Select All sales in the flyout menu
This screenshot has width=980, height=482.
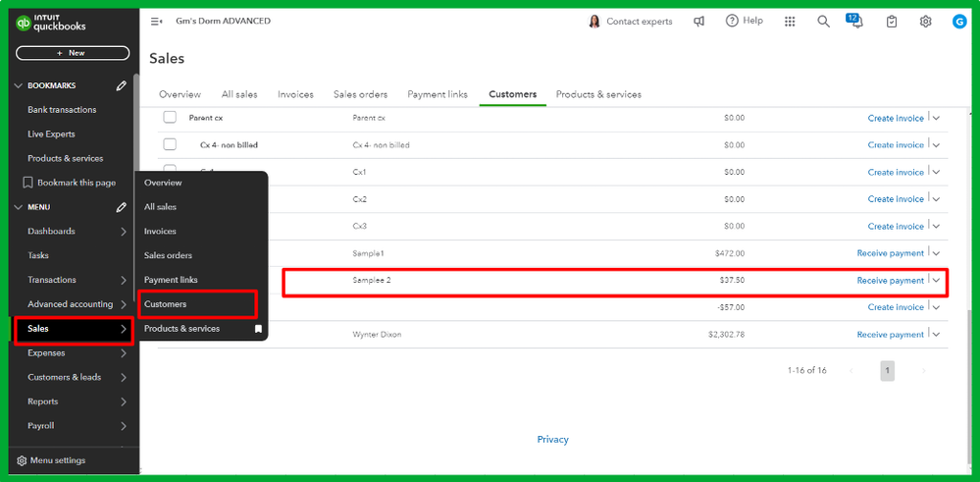coord(160,207)
